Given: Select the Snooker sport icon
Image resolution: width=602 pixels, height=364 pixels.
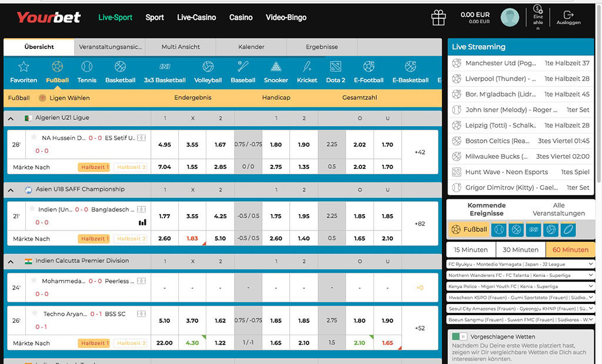Looking at the screenshot, I should pyautogui.click(x=276, y=67).
